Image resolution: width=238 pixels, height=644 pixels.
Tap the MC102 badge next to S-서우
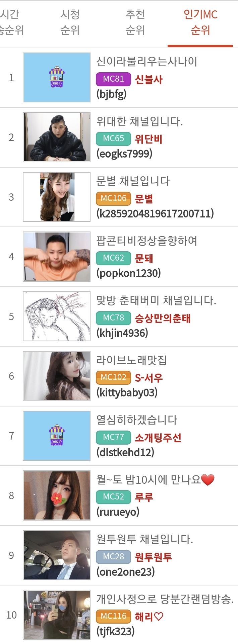pos(113,377)
